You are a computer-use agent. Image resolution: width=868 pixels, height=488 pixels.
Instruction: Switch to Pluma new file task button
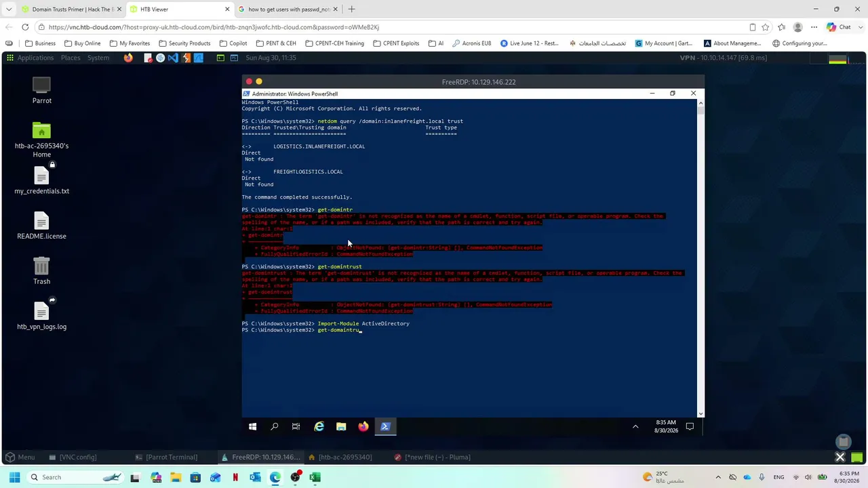(x=433, y=457)
